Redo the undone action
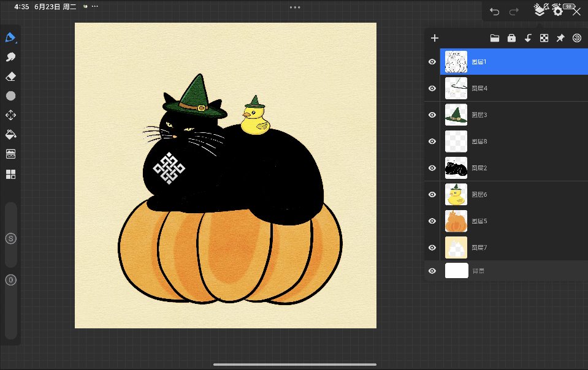 tap(514, 12)
